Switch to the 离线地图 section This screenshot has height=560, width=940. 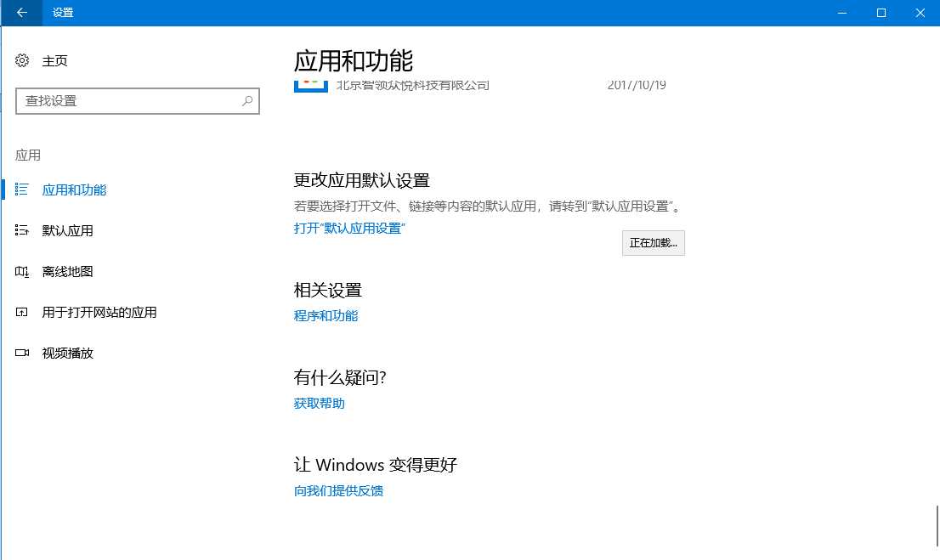click(x=66, y=271)
